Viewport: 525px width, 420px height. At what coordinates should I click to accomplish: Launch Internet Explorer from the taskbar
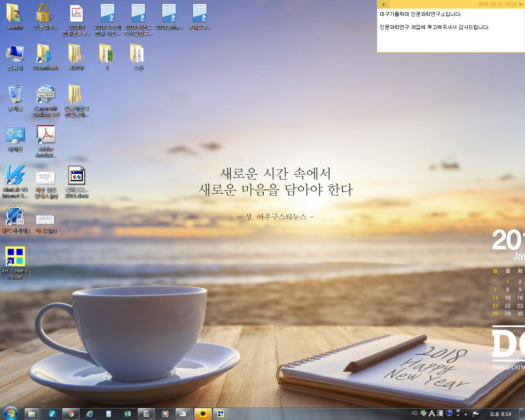89,414
